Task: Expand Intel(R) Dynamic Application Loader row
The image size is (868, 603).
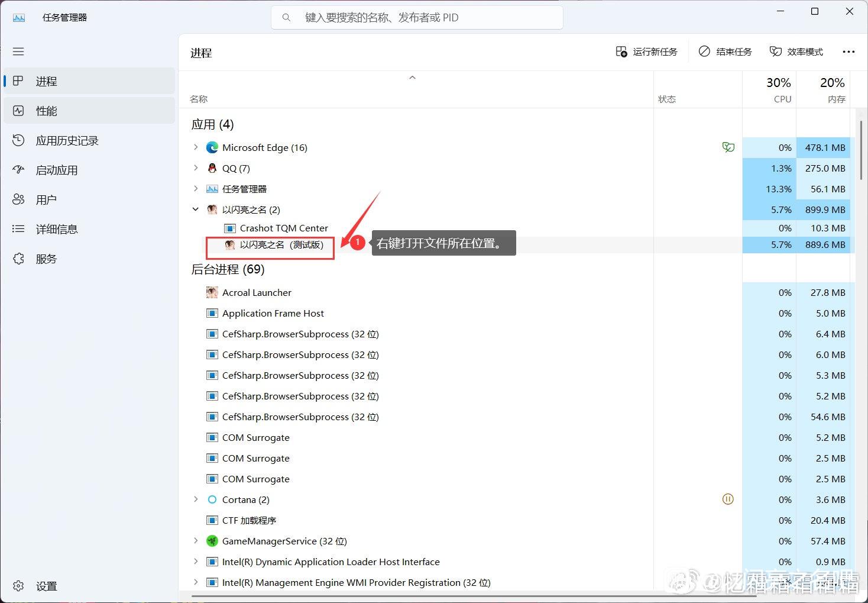Action: coord(196,562)
